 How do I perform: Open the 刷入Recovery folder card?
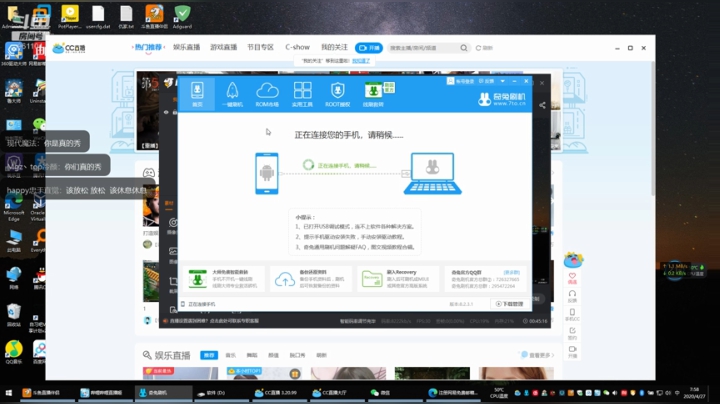pyautogui.click(x=398, y=279)
